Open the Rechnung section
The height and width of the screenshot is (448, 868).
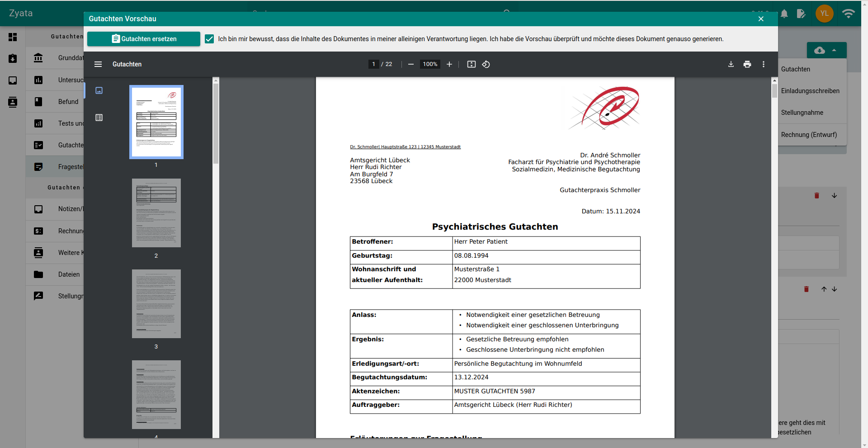click(x=55, y=231)
